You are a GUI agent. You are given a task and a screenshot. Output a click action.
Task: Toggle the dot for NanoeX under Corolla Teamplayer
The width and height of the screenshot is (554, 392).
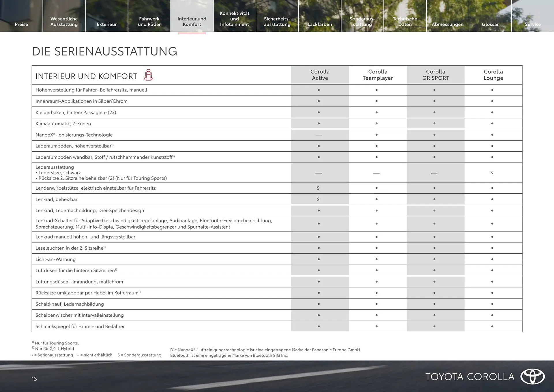[x=377, y=135]
